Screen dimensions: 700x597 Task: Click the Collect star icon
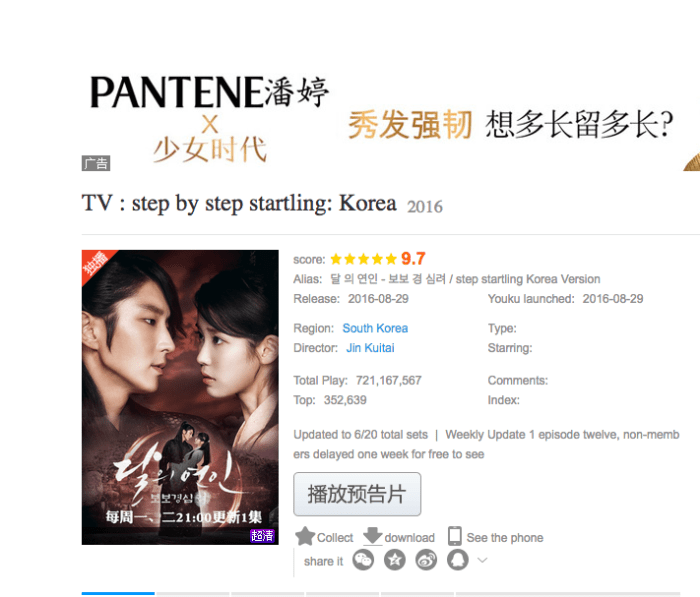coord(305,536)
